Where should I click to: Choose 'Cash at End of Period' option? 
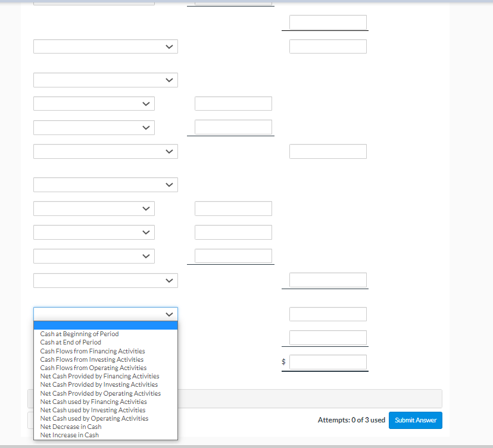(x=105, y=342)
